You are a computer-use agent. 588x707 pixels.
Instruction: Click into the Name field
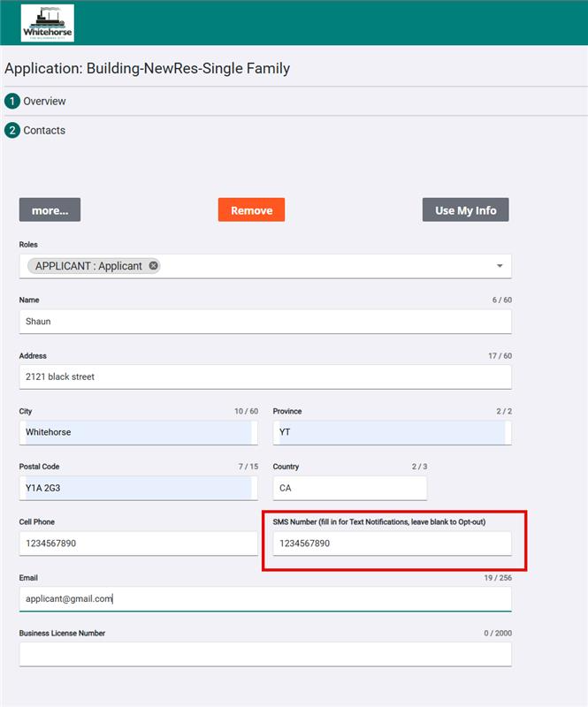click(265, 322)
